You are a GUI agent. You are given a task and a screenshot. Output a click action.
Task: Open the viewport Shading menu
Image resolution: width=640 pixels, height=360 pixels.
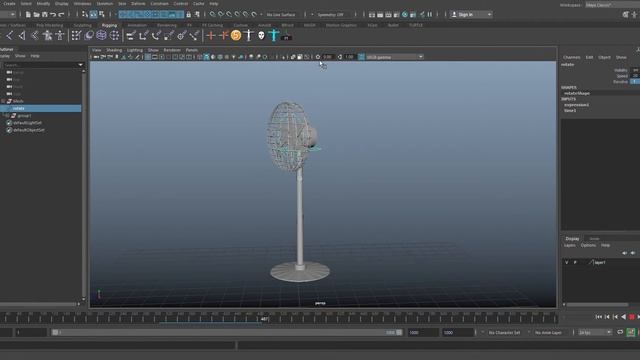114,50
